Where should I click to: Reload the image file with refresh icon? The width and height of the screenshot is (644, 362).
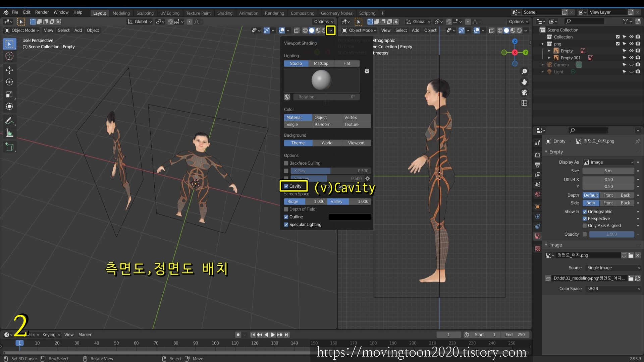coord(638,279)
